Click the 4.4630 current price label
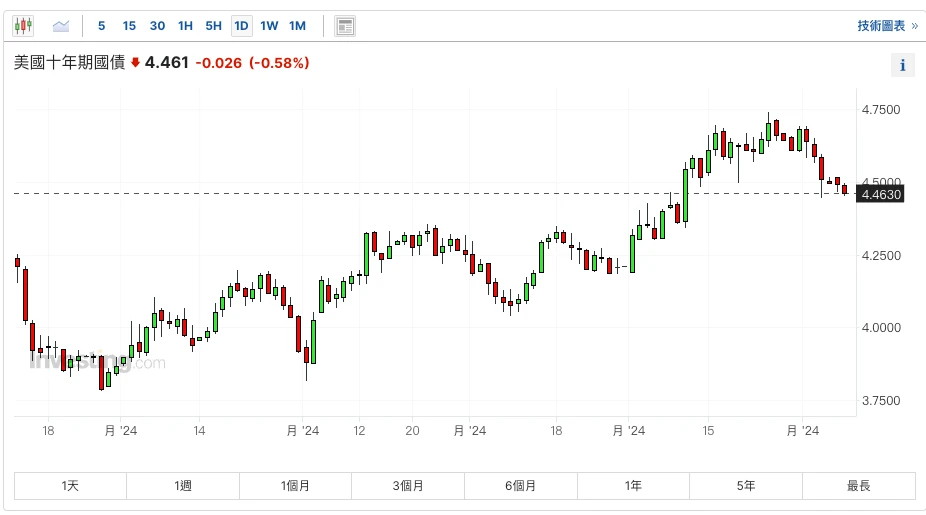The width and height of the screenshot is (926, 515). pyautogui.click(x=880, y=195)
